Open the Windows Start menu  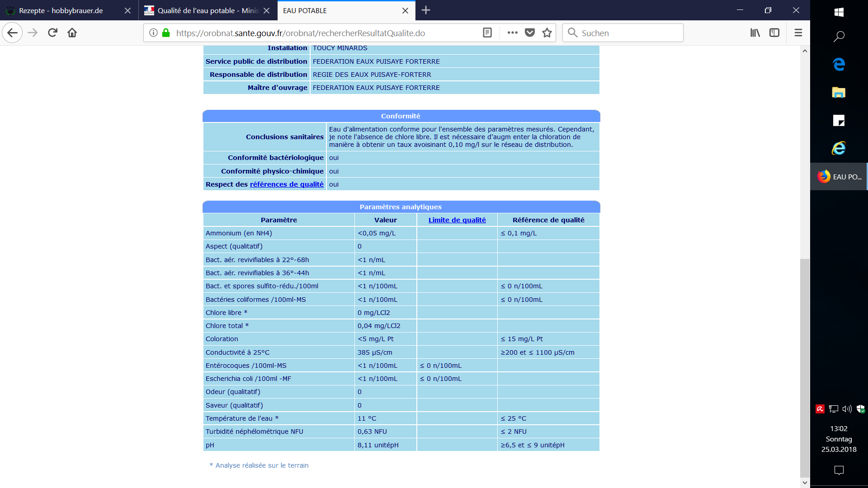tap(839, 12)
